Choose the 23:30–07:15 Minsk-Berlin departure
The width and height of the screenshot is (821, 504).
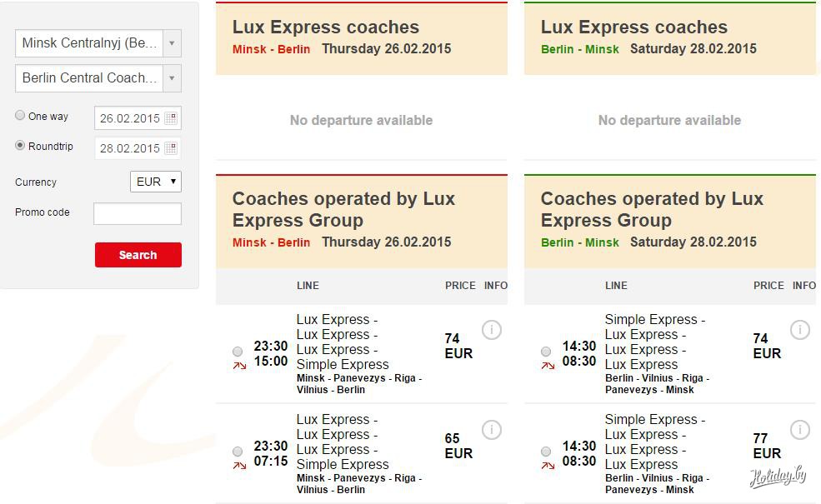pos(238,452)
